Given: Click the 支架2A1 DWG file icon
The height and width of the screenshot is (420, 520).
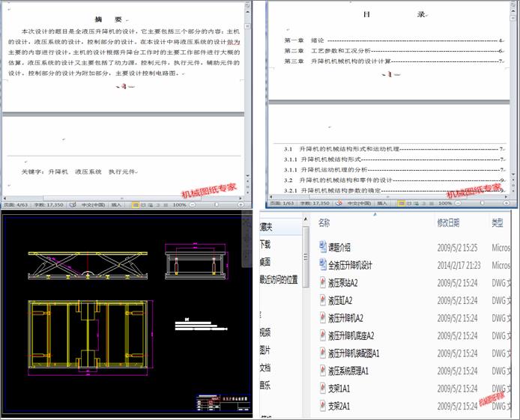Looking at the screenshot, I should [x=322, y=406].
